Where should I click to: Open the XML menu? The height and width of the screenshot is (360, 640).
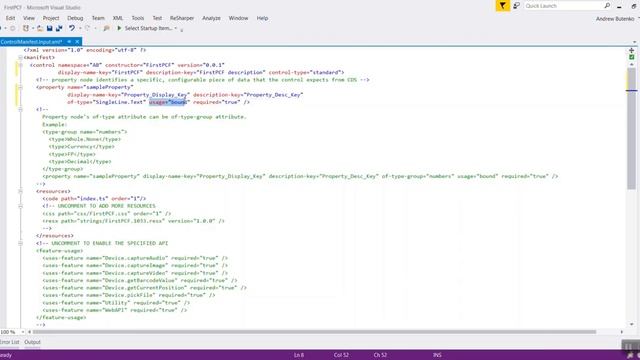tap(118, 18)
